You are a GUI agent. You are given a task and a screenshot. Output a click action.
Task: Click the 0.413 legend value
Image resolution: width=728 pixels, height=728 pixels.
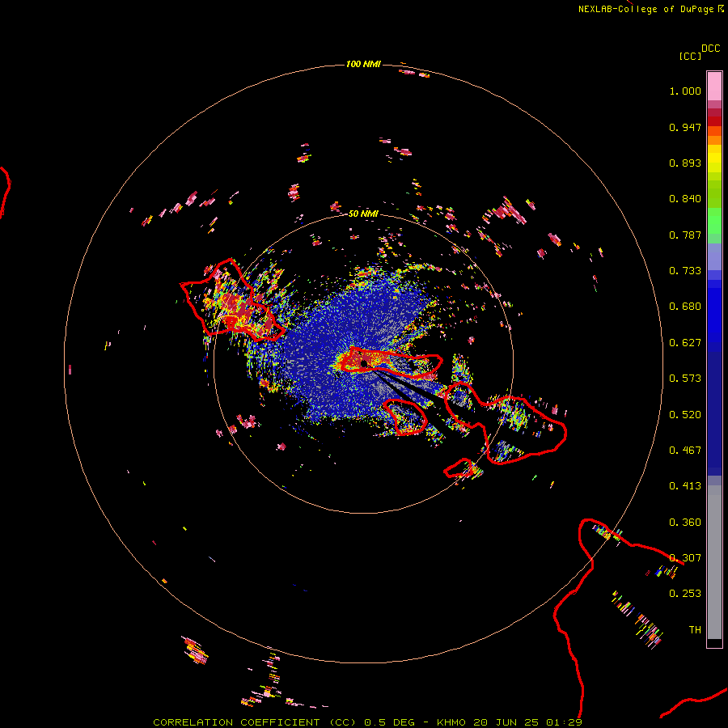click(x=685, y=486)
